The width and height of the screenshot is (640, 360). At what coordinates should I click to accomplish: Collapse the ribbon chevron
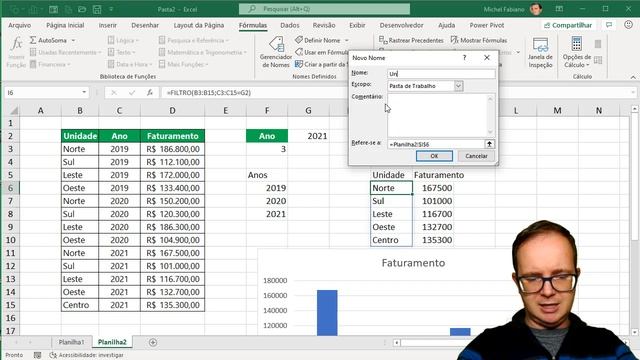(x=633, y=77)
